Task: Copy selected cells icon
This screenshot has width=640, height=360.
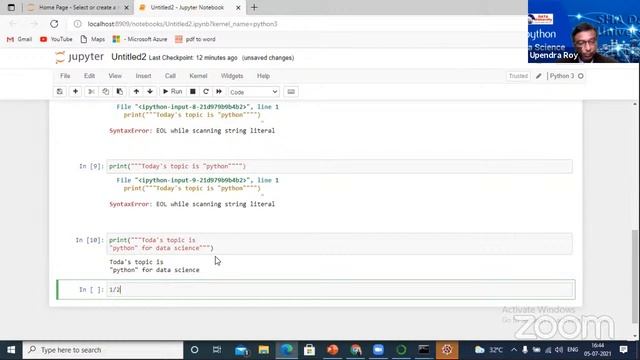Action: click(x=105, y=91)
